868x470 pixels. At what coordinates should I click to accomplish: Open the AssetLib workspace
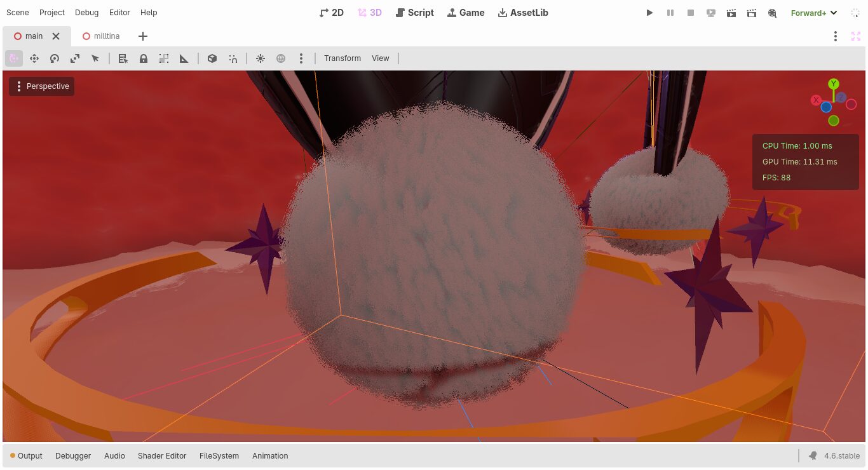click(x=523, y=13)
